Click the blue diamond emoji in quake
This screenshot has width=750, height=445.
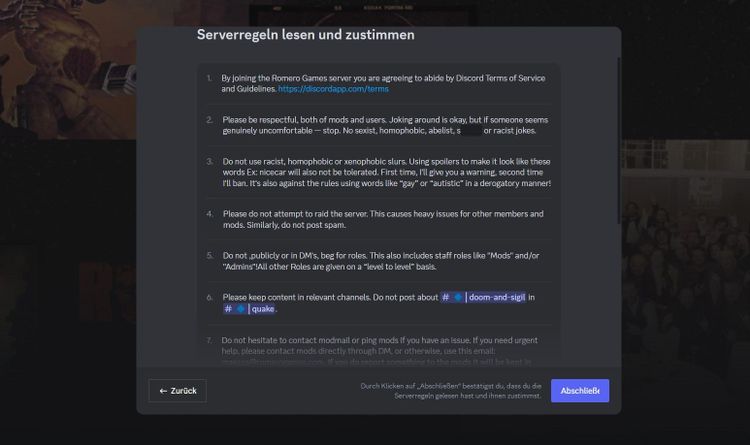[x=240, y=309]
